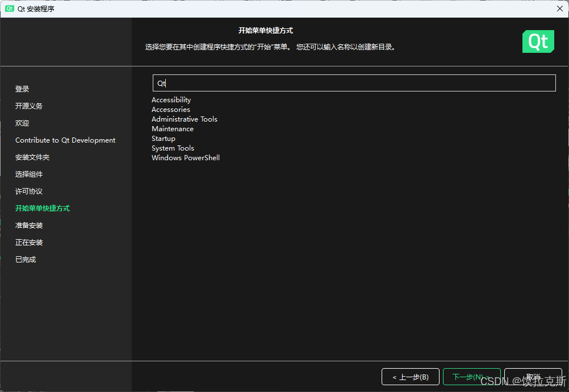Click the 安装文件夹 step in the sidebar
The height and width of the screenshot is (392, 569).
click(x=32, y=157)
